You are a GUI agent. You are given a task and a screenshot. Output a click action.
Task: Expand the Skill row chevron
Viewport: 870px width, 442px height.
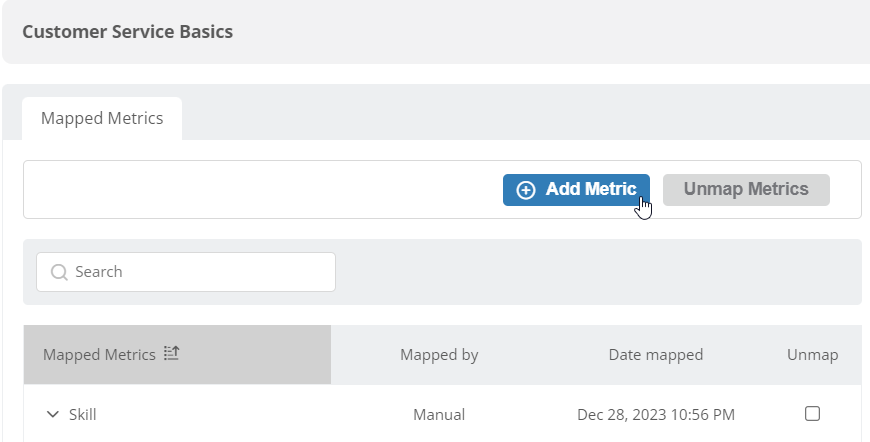click(x=53, y=414)
